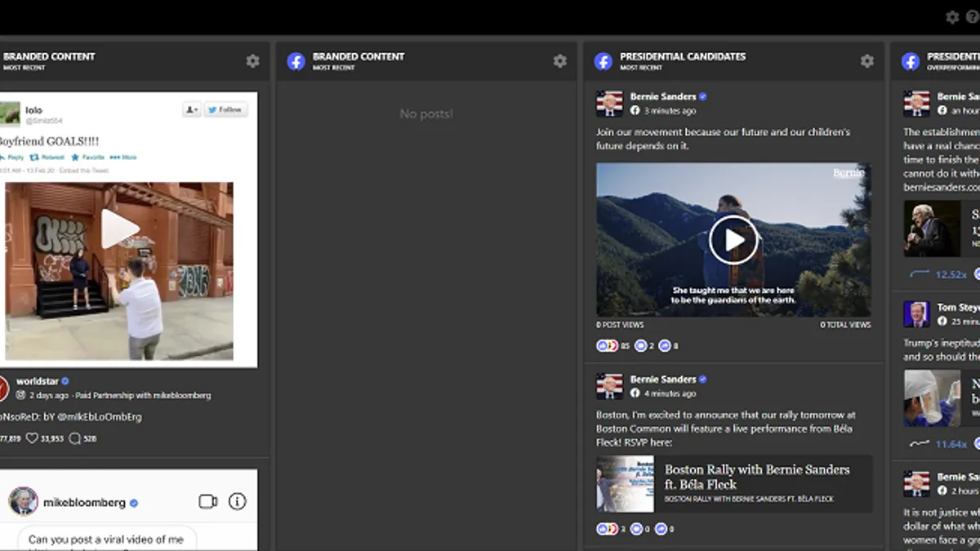Image resolution: width=980 pixels, height=551 pixels.
Task: Click Boston Rally event thumbnail image
Action: tap(626, 484)
